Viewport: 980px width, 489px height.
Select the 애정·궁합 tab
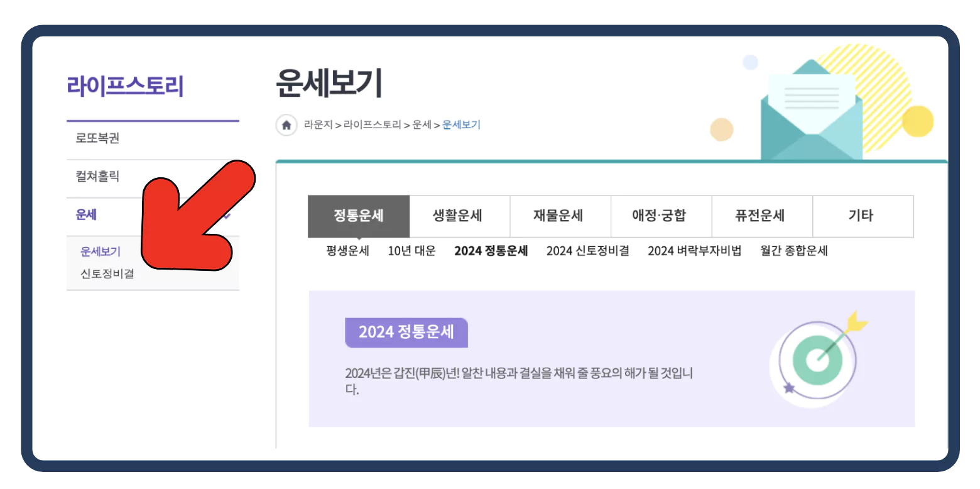coord(661,216)
